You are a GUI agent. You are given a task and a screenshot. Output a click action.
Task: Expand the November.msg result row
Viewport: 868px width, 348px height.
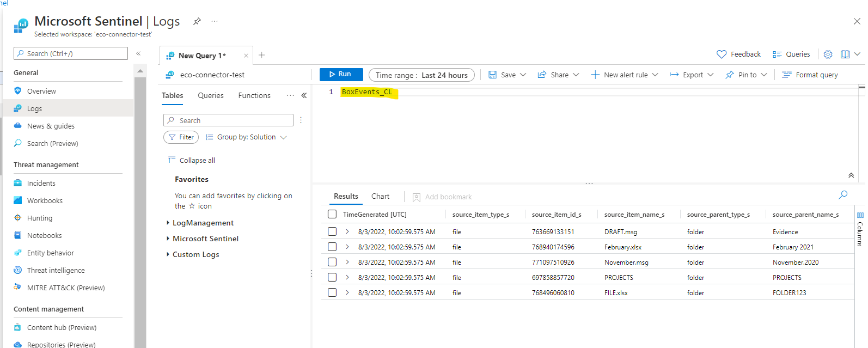[x=347, y=262]
